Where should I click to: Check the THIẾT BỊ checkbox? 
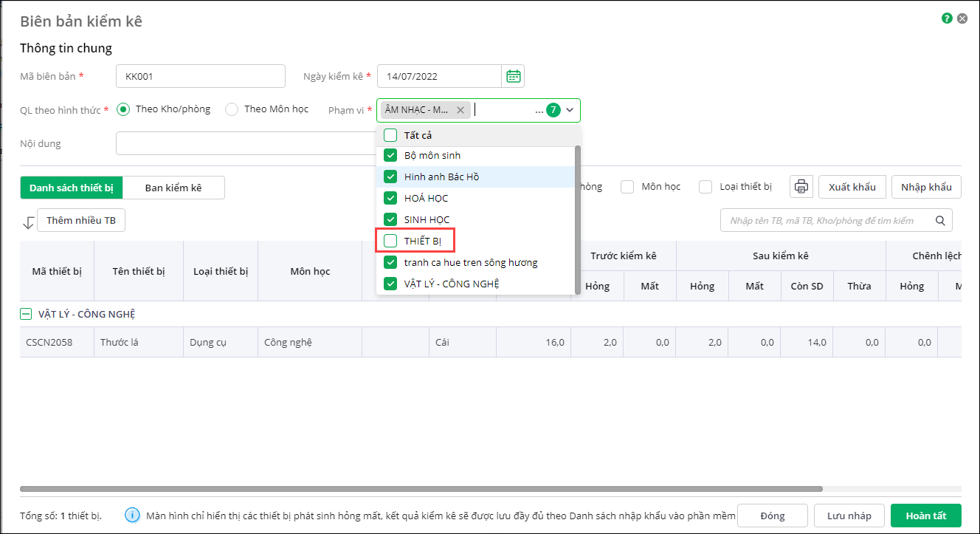click(x=390, y=241)
